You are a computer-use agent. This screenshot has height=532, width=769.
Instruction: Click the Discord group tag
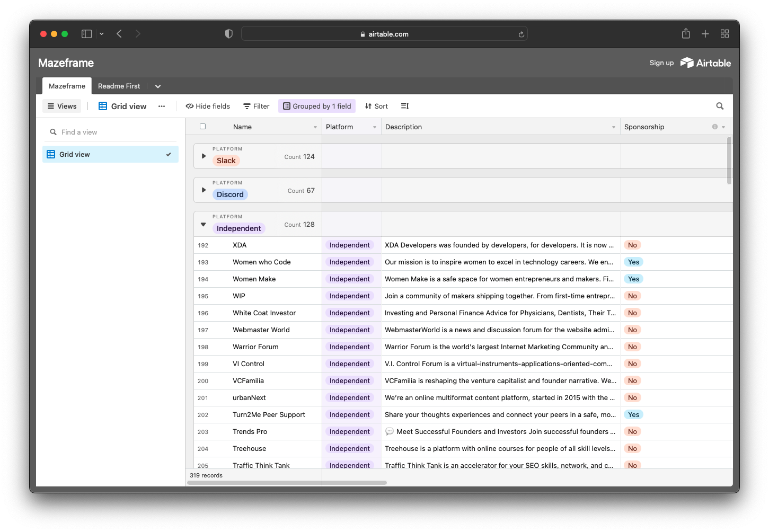(230, 194)
